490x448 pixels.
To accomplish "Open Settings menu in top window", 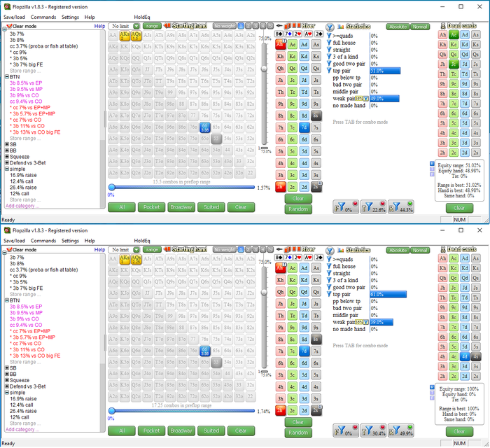I will coord(70,17).
